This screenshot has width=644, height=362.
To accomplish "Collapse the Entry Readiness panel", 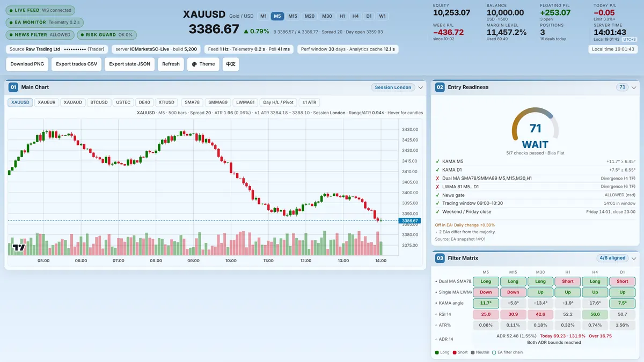I will pyautogui.click(x=634, y=87).
